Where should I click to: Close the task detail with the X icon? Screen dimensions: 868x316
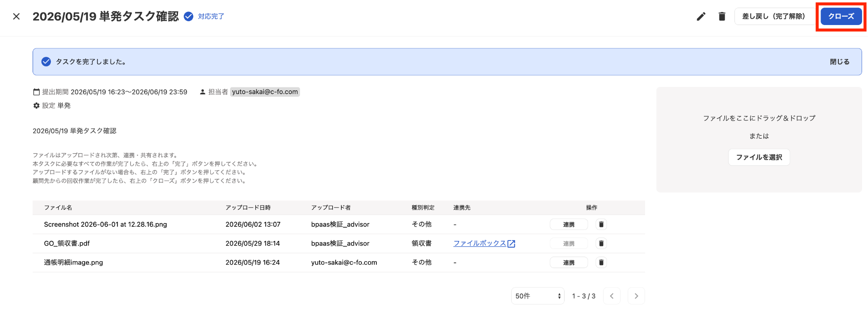16,17
